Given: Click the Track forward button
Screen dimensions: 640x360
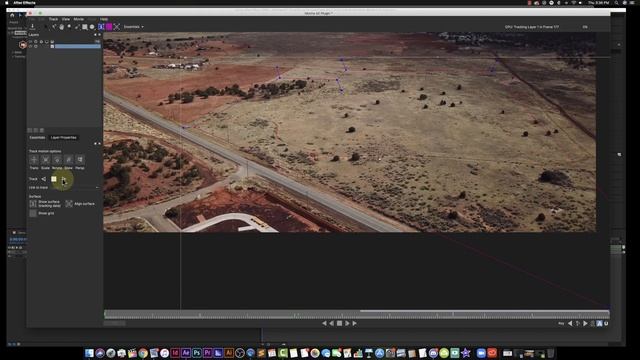Looking at the screenshot, I should (64, 179).
